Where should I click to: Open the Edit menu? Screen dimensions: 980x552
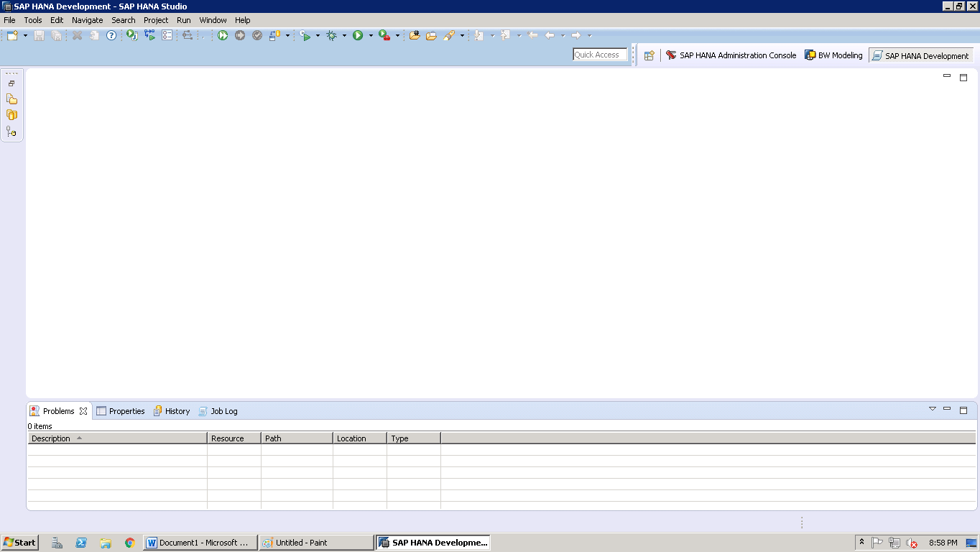pyautogui.click(x=57, y=20)
